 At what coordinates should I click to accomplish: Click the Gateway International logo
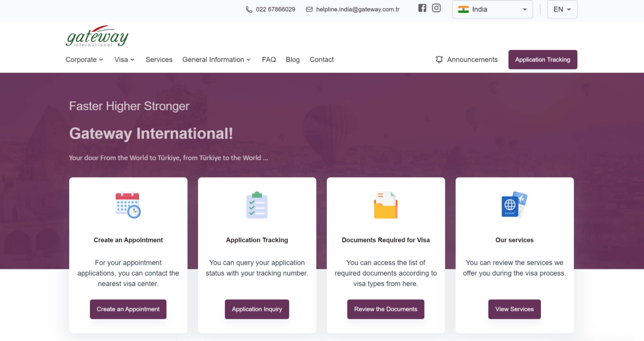coord(97,36)
